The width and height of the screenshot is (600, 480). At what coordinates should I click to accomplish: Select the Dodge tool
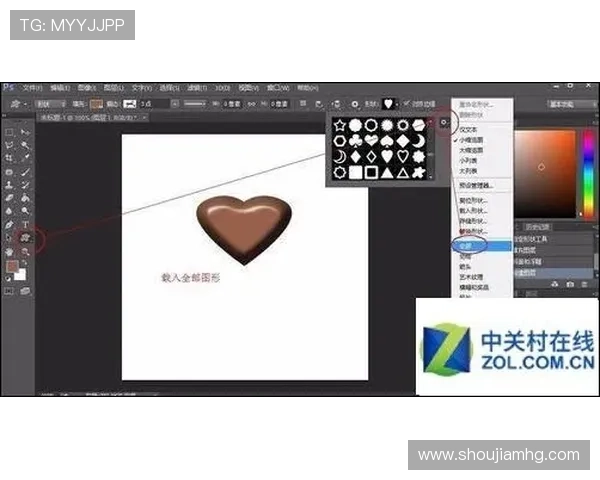pyautogui.click(x=25, y=211)
